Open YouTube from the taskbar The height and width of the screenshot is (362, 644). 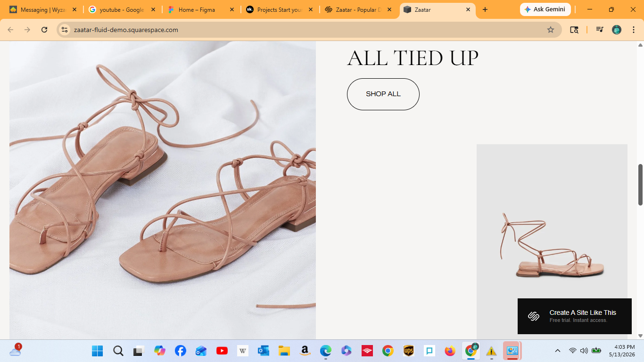tap(222, 351)
